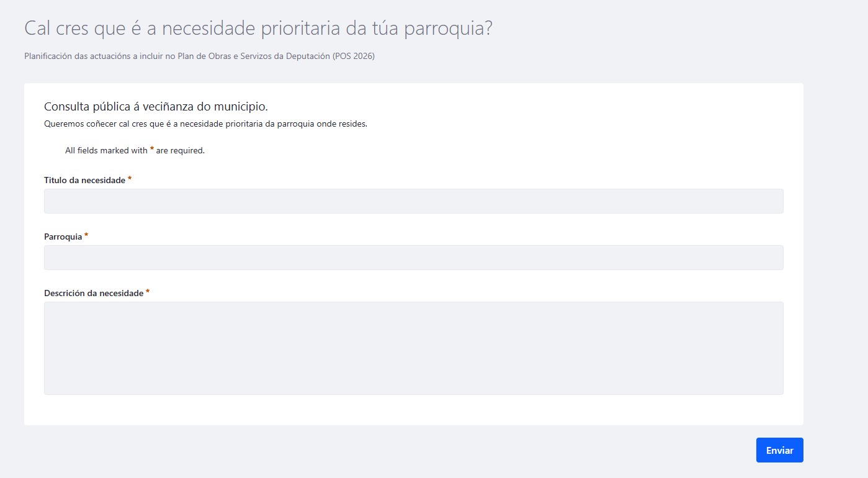The width and height of the screenshot is (868, 478).
Task: Click the "Consulta pública á veciñanza do municipio" heading
Action: click(x=156, y=106)
